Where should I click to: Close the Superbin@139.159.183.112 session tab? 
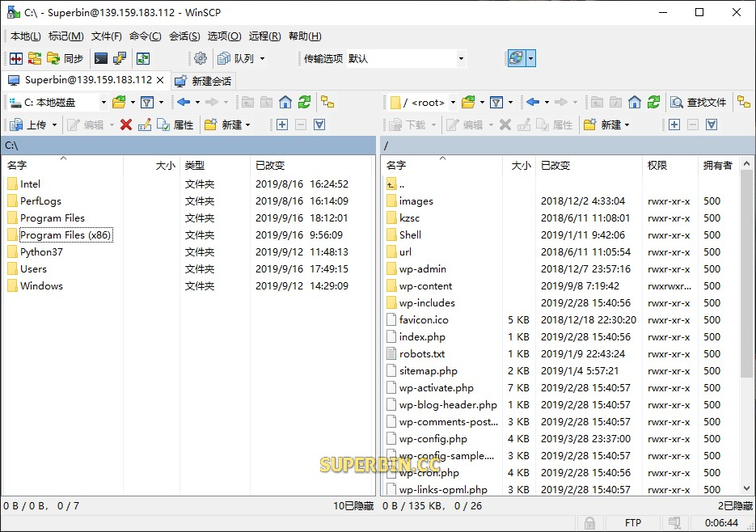click(160, 80)
